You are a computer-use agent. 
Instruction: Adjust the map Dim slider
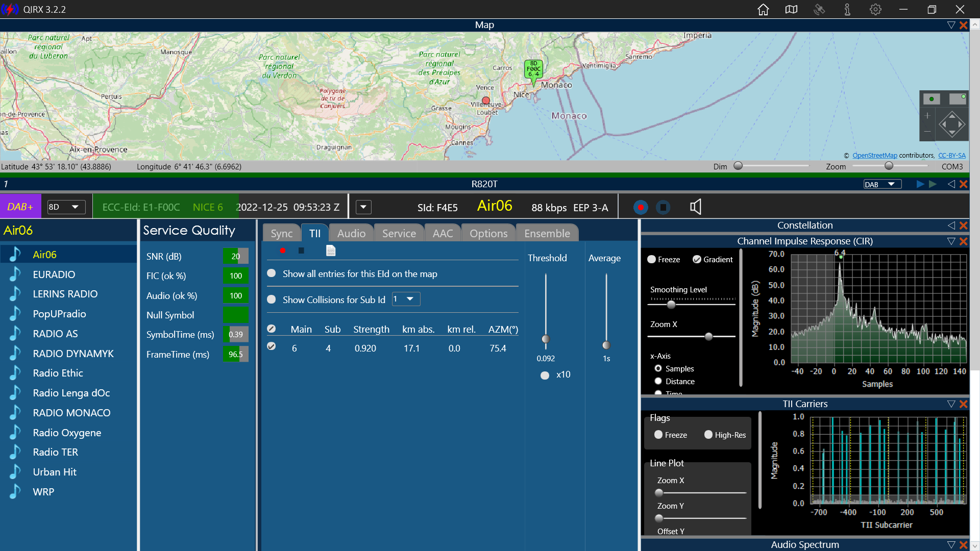738,166
